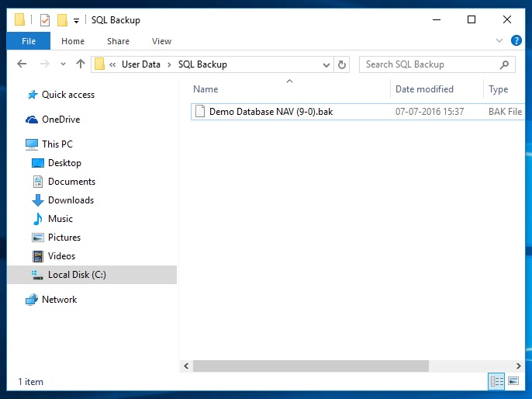Select Downloads in the navigation pane

pyautogui.click(x=71, y=200)
